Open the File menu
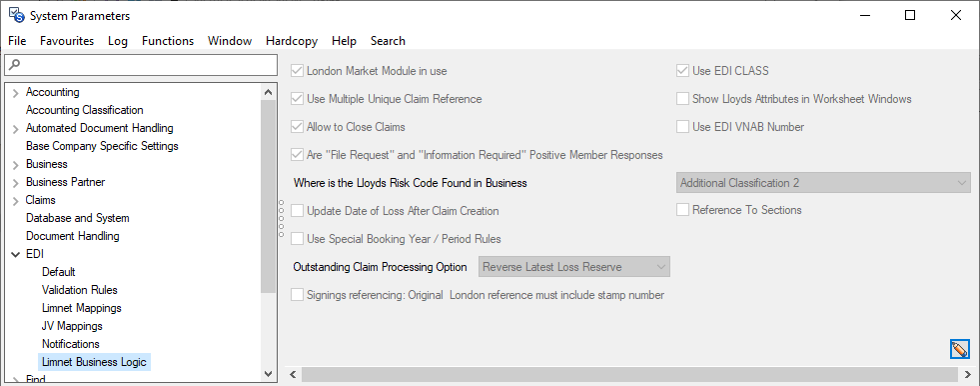Viewport: 980px width, 386px height. coord(17,41)
